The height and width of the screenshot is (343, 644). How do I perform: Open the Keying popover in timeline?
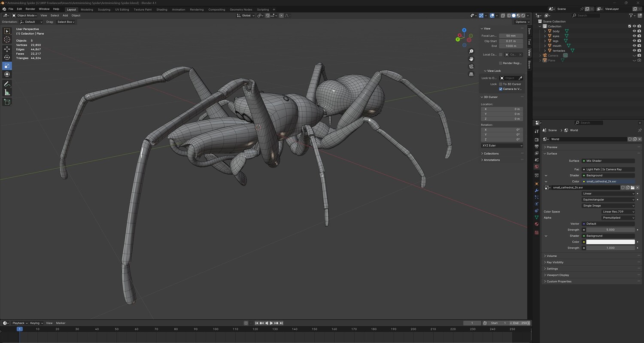[35, 323]
